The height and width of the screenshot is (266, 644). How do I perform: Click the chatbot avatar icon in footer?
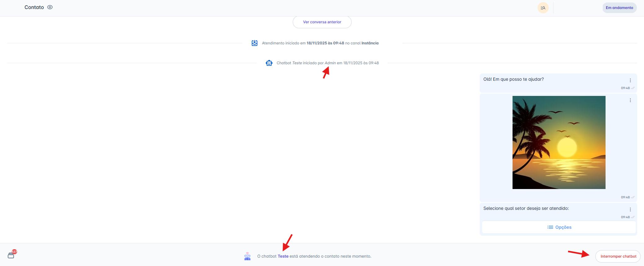(247, 256)
